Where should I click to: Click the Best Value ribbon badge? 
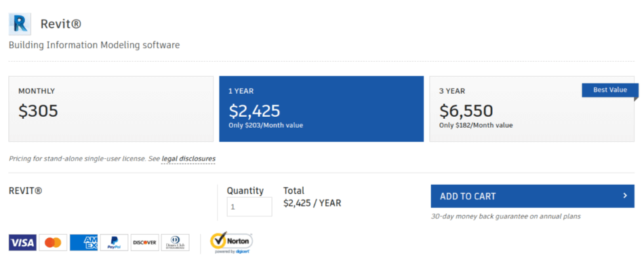tap(610, 90)
